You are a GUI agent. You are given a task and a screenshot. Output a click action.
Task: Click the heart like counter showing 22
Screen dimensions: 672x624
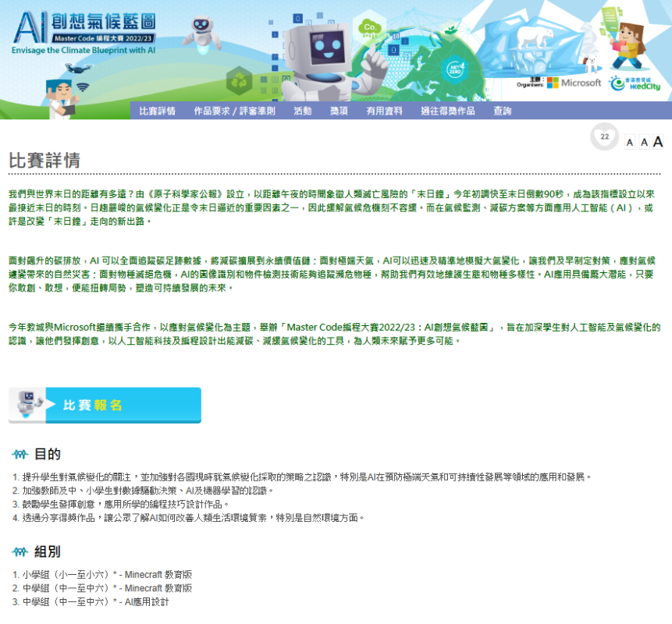point(604,137)
